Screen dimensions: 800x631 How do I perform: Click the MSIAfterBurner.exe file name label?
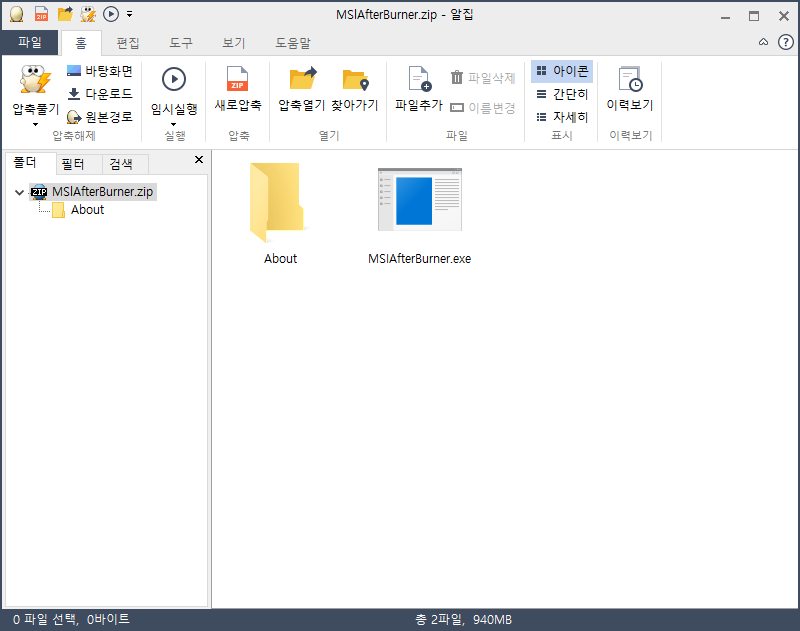[x=419, y=259]
